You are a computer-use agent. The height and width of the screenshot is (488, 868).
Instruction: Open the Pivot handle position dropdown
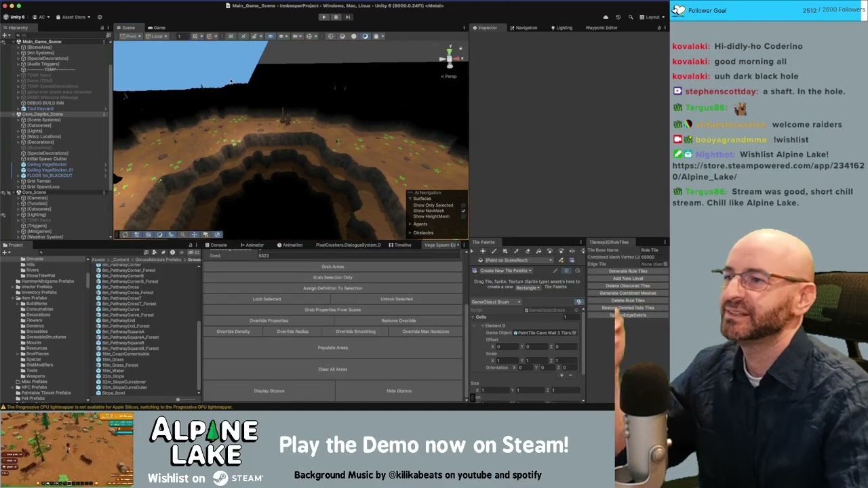131,36
